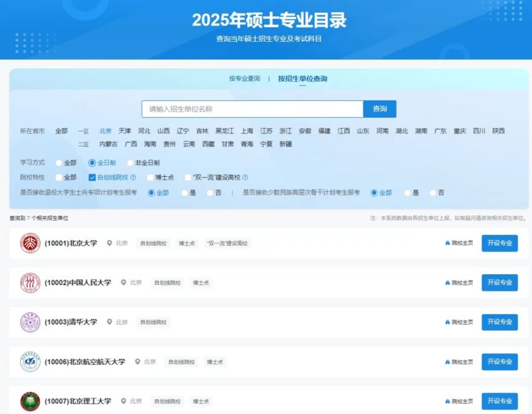The height and width of the screenshot is (414, 532).
Task: Open the 院校主页 link for 北京大学
Action: [x=459, y=243]
